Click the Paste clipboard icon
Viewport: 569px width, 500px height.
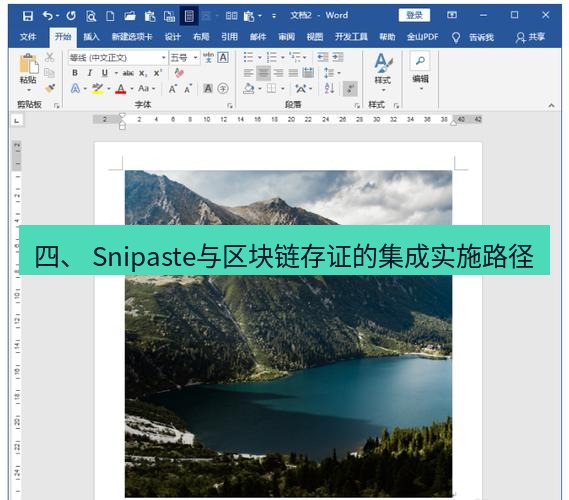pyautogui.click(x=28, y=64)
